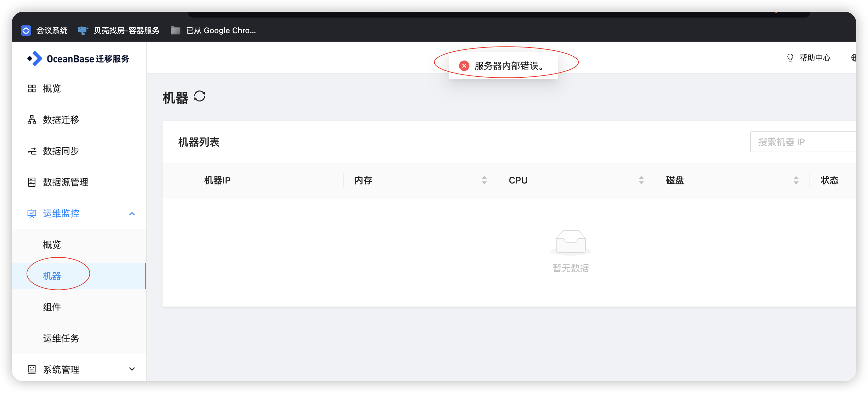Open the 数据迁移 menu item
The height and width of the screenshot is (393, 868).
coord(79,120)
